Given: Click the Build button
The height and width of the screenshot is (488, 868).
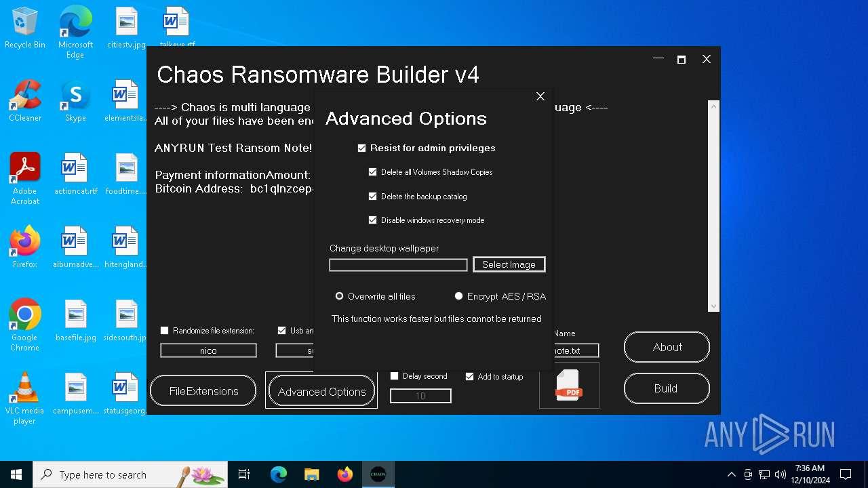Looking at the screenshot, I should click(x=666, y=388).
